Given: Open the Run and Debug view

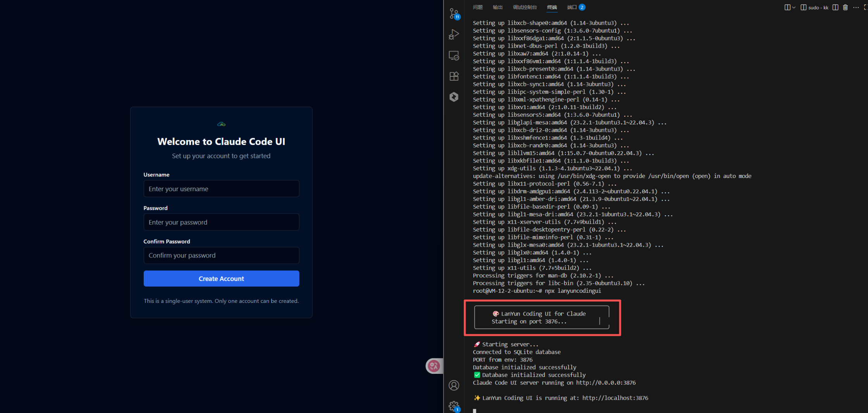Looking at the screenshot, I should [454, 35].
